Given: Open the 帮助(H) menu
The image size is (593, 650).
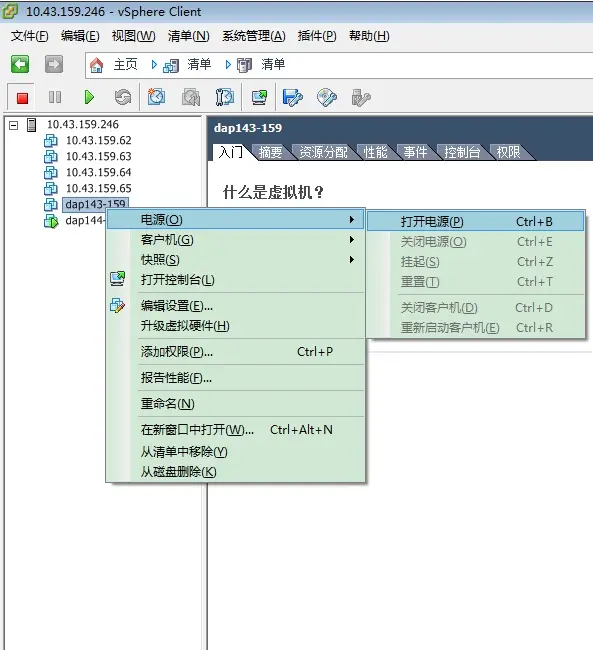Looking at the screenshot, I should click(369, 36).
